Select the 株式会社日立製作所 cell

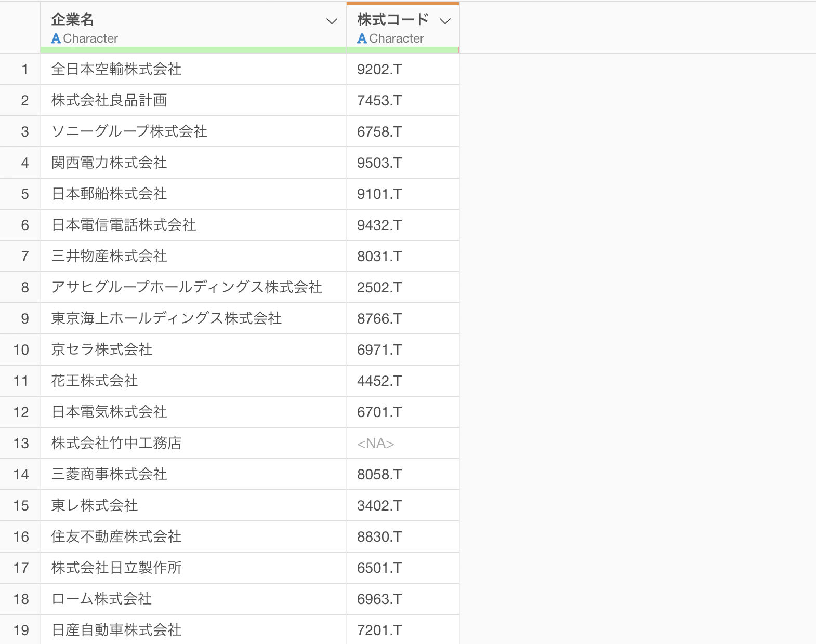click(116, 568)
